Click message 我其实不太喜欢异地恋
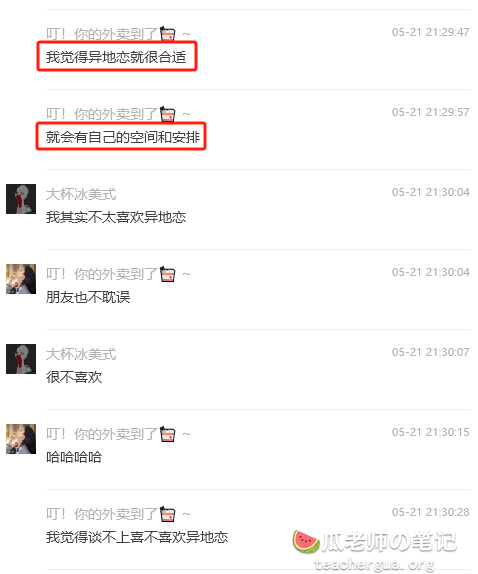 116,217
